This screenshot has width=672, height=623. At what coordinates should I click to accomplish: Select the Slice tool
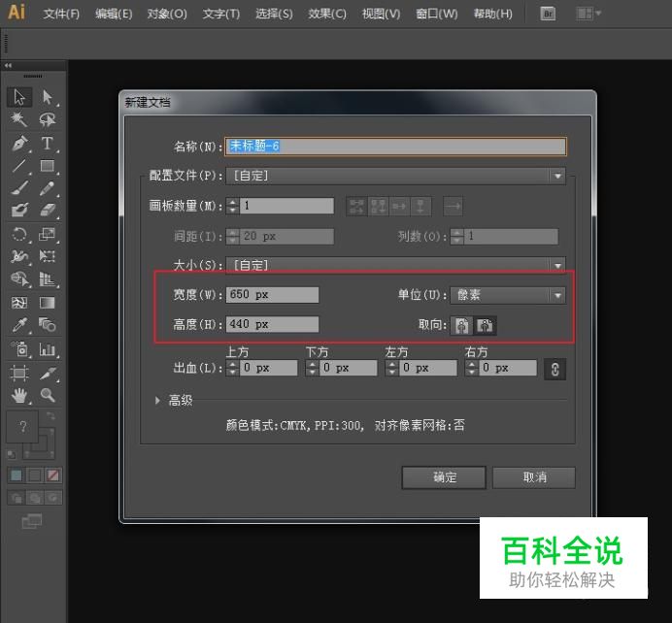point(48,373)
